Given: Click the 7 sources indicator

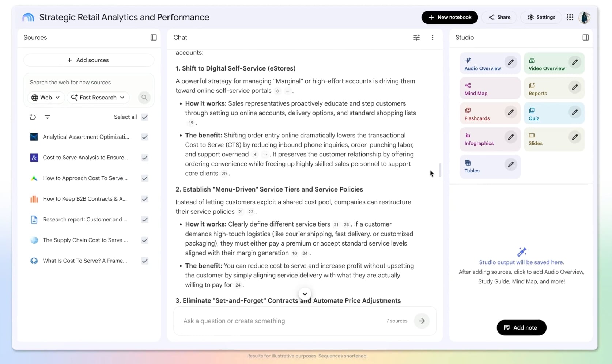Looking at the screenshot, I should [397, 321].
